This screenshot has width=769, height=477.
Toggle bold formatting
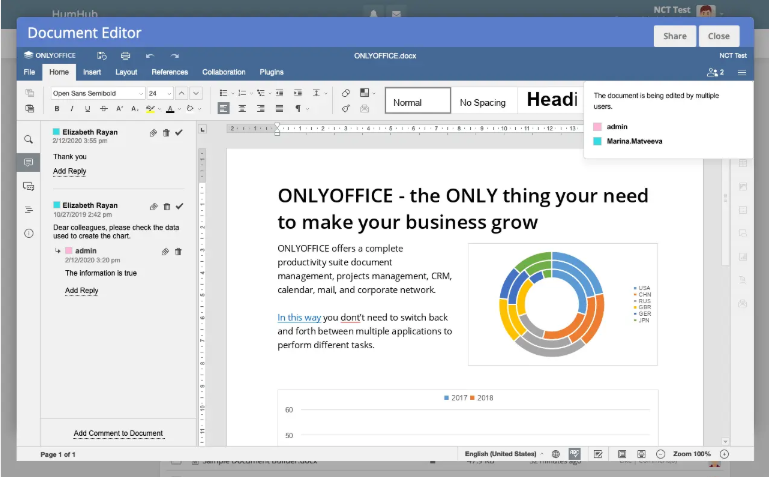point(57,108)
